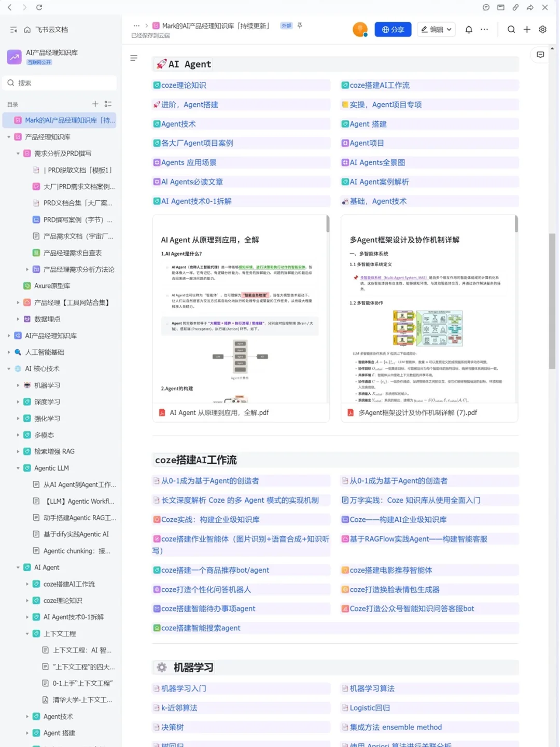The image size is (560, 747).
Task: Expand the 检索增强 RAG node
Action: tap(18, 451)
